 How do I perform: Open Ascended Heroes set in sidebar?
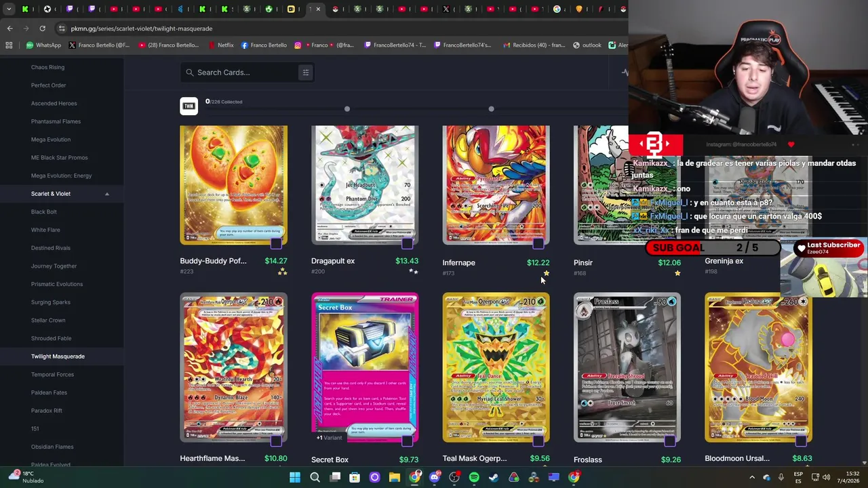pos(54,104)
